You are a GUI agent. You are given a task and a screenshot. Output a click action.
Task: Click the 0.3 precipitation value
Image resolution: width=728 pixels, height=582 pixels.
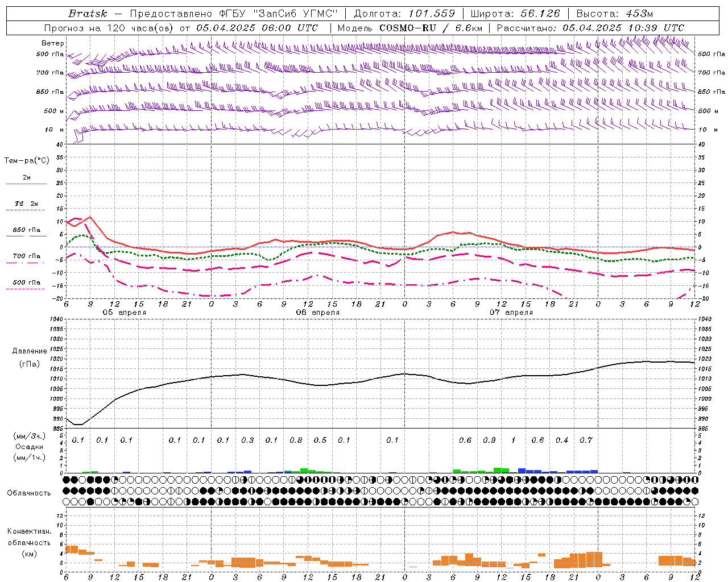247,440
